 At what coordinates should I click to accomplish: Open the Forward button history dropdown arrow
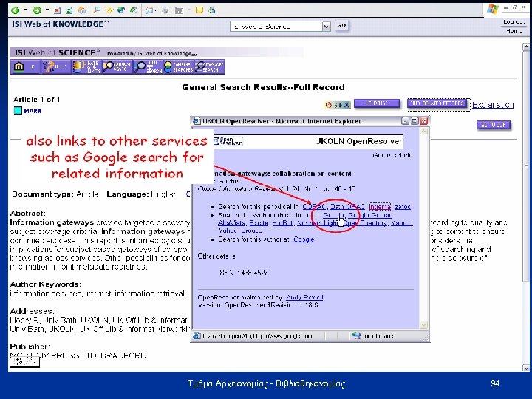[47, 10]
